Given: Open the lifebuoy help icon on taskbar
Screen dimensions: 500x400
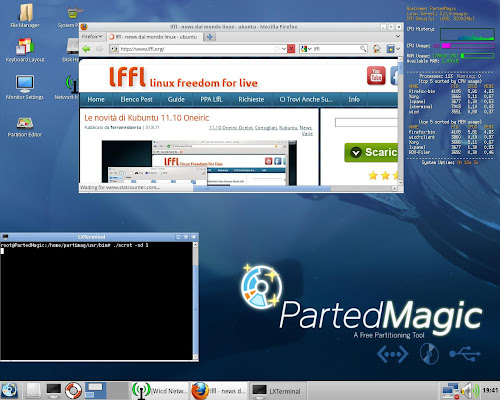Looking at the screenshot, I should (x=73, y=390).
